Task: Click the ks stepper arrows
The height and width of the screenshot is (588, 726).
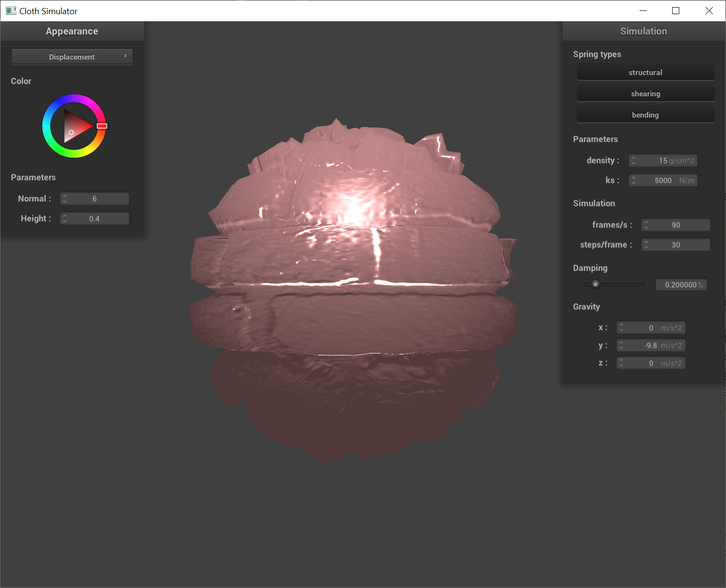Action: point(633,180)
